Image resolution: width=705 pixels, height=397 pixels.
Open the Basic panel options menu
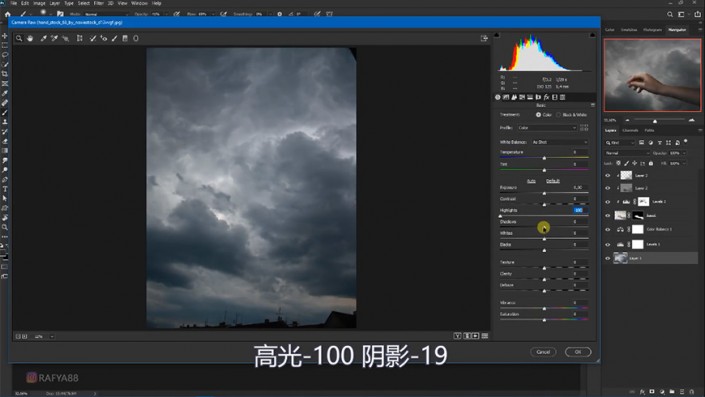point(593,105)
